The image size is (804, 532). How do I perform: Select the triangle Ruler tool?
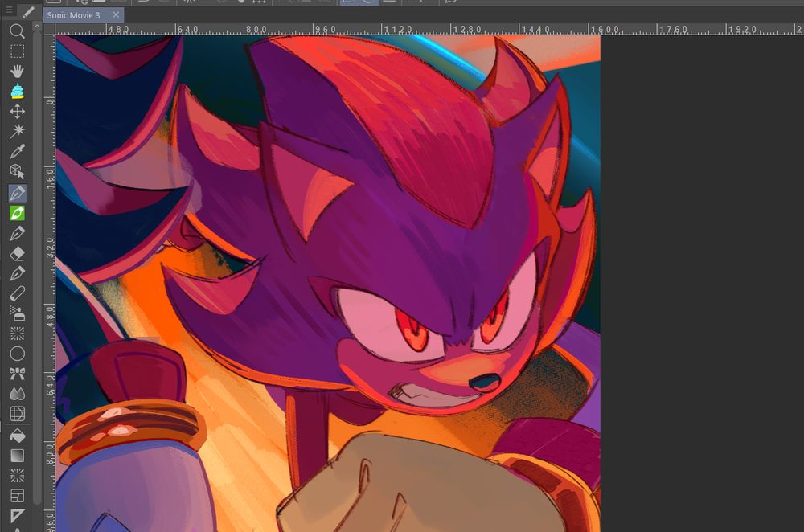tap(17, 516)
